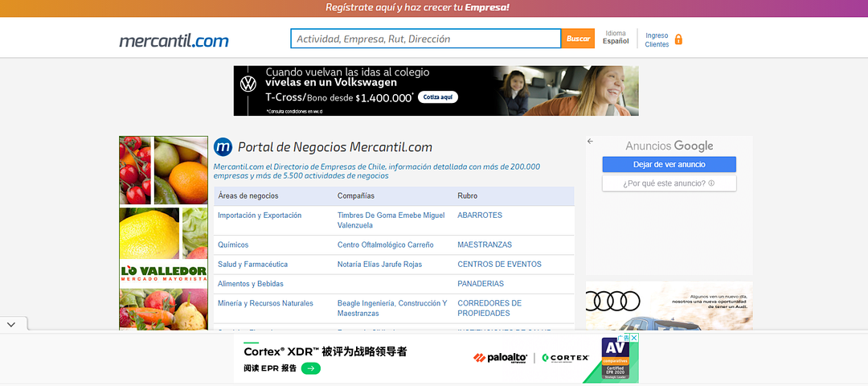Open the Idioma Español language selector
868x386 pixels.
click(616, 38)
